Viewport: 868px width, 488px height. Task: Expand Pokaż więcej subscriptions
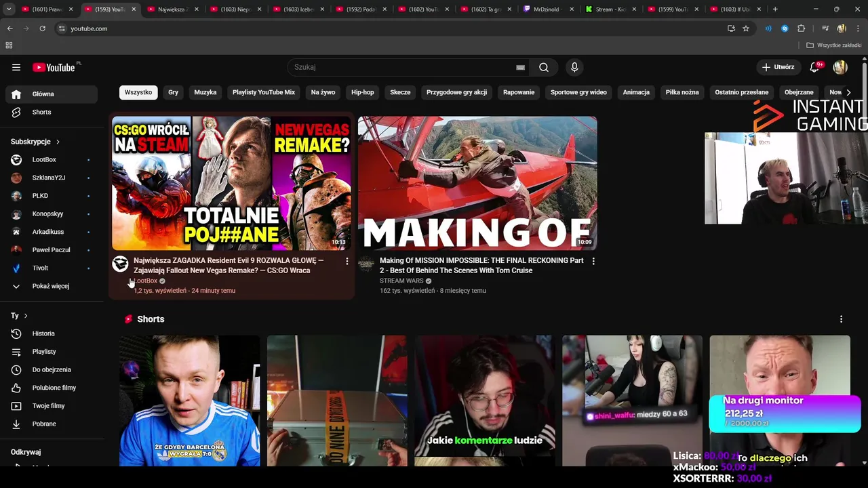tap(52, 286)
